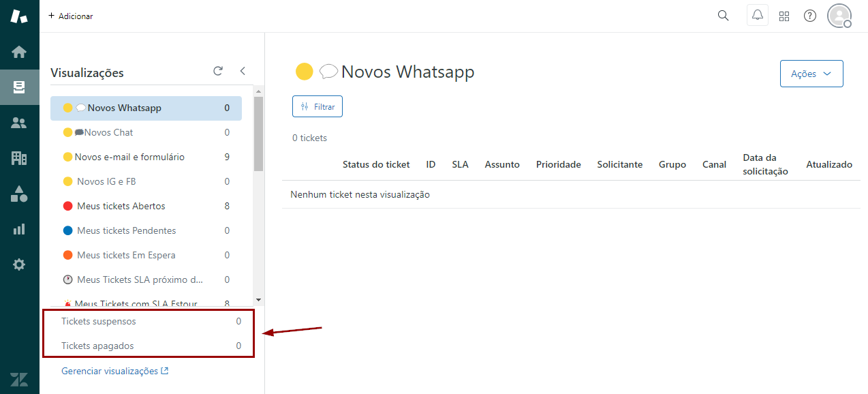This screenshot has width=868, height=394.
Task: Open Tickets suspensos view
Action: click(99, 321)
